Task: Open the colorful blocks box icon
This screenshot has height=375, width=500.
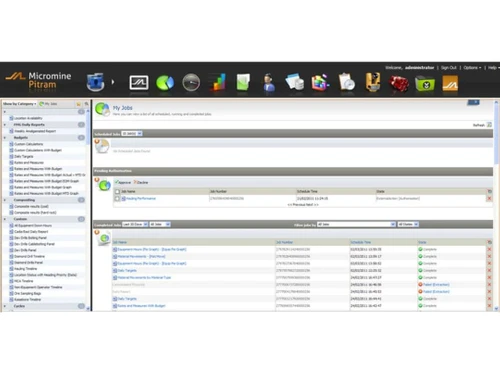Action: click(x=321, y=82)
